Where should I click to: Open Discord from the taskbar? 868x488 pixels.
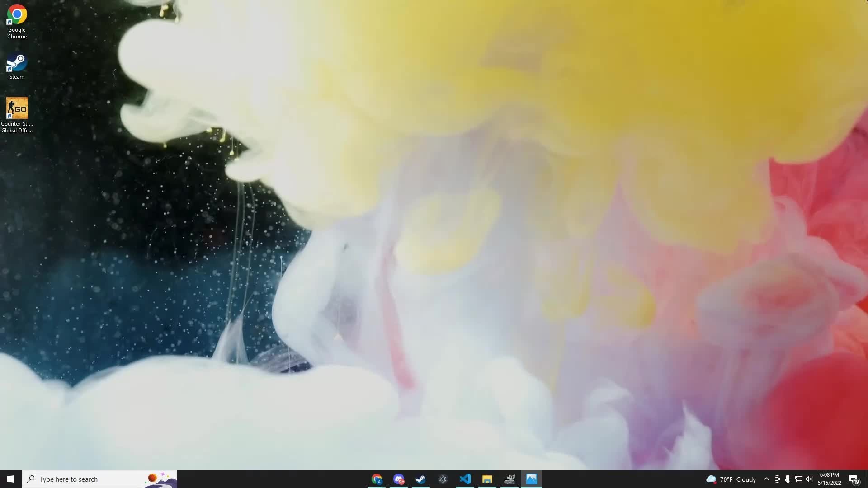399,479
